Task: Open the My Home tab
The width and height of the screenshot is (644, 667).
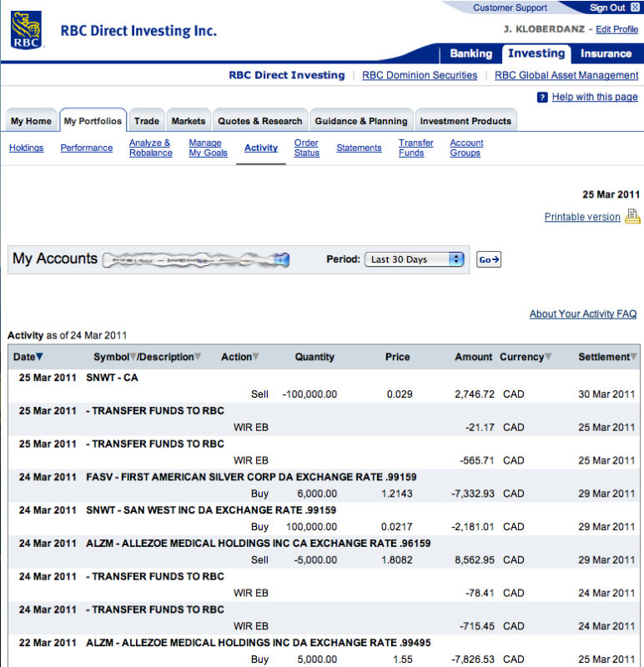Action: [x=31, y=121]
